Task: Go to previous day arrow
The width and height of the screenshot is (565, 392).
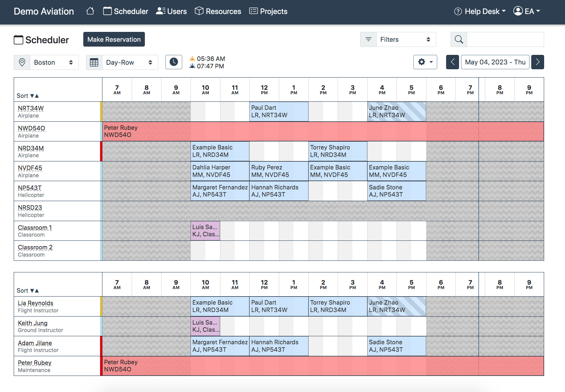Action: click(x=452, y=62)
